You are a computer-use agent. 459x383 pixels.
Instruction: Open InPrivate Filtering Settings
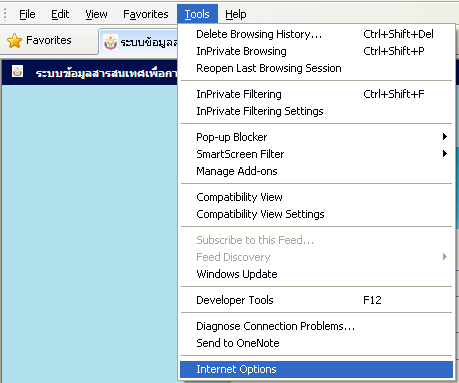[316, 111]
